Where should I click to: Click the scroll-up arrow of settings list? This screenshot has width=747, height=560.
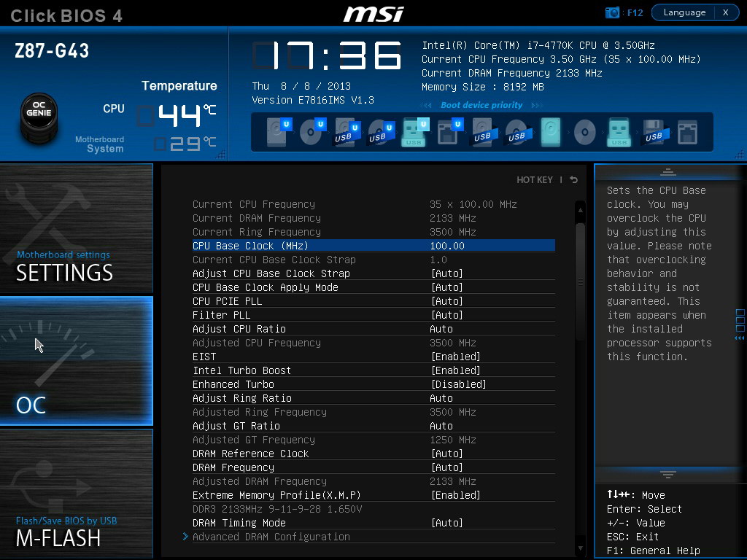(580, 209)
